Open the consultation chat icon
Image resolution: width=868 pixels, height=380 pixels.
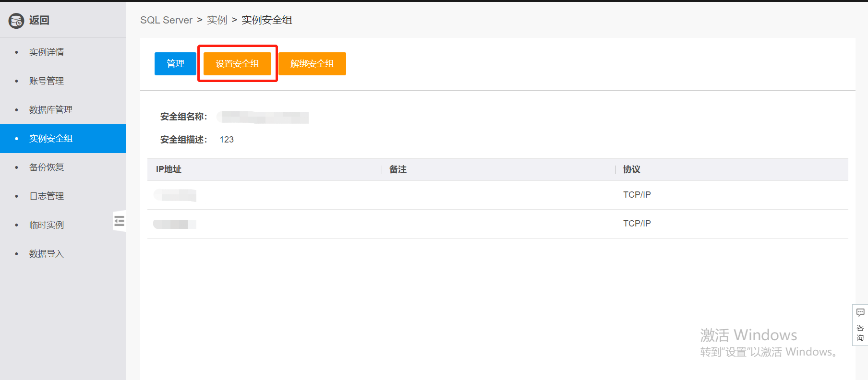pyautogui.click(x=860, y=313)
